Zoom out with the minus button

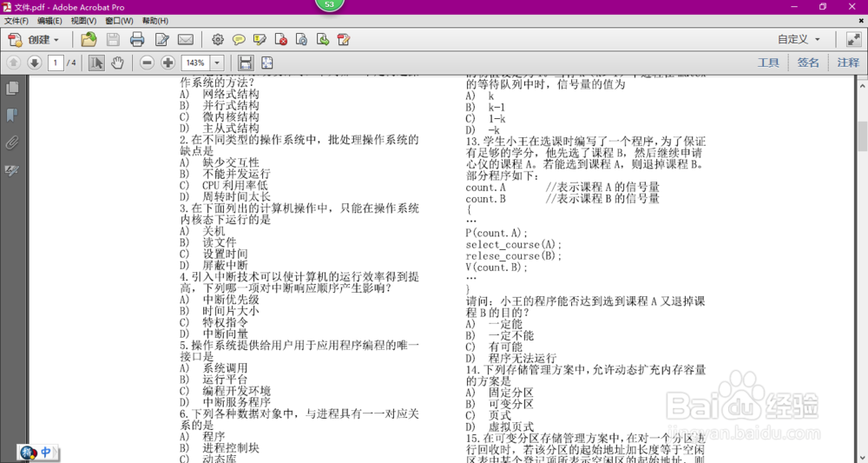pyautogui.click(x=147, y=63)
